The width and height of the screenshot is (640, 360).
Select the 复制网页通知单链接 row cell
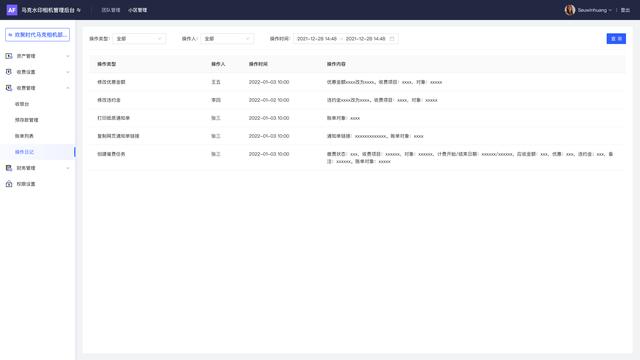pyautogui.click(x=118, y=136)
